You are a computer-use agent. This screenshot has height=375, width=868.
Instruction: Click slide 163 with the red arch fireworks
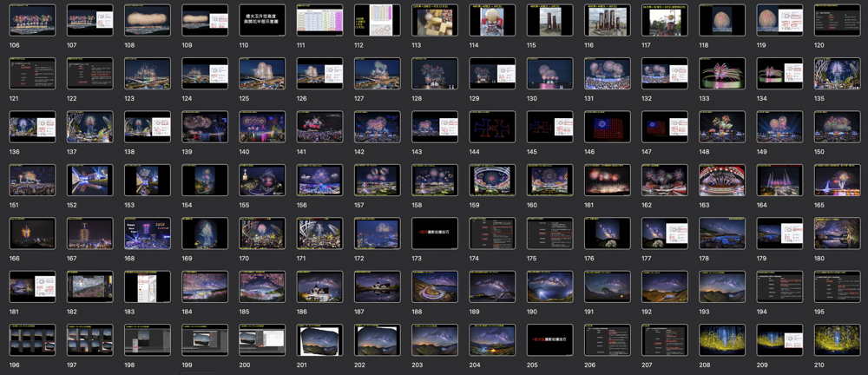click(722, 180)
